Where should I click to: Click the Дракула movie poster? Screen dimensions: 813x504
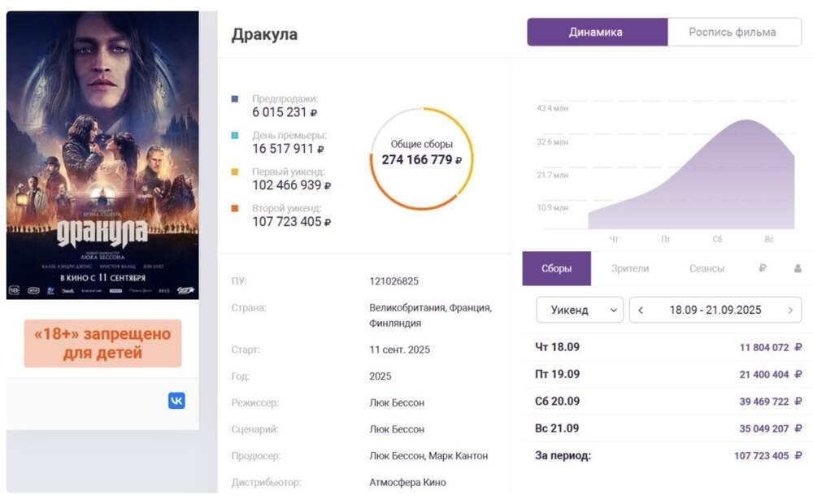(102, 154)
